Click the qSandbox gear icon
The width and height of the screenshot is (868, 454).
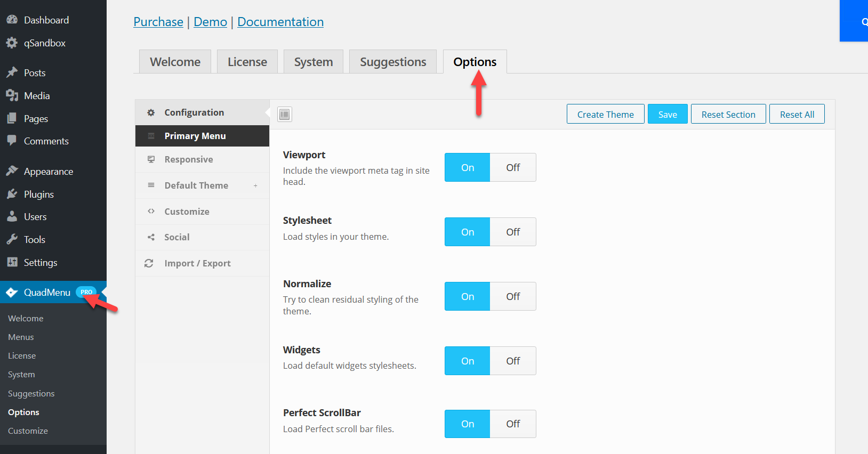[12, 43]
